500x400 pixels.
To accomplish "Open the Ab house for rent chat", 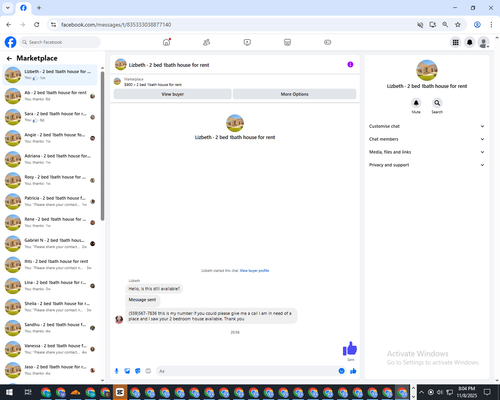I will [50, 96].
